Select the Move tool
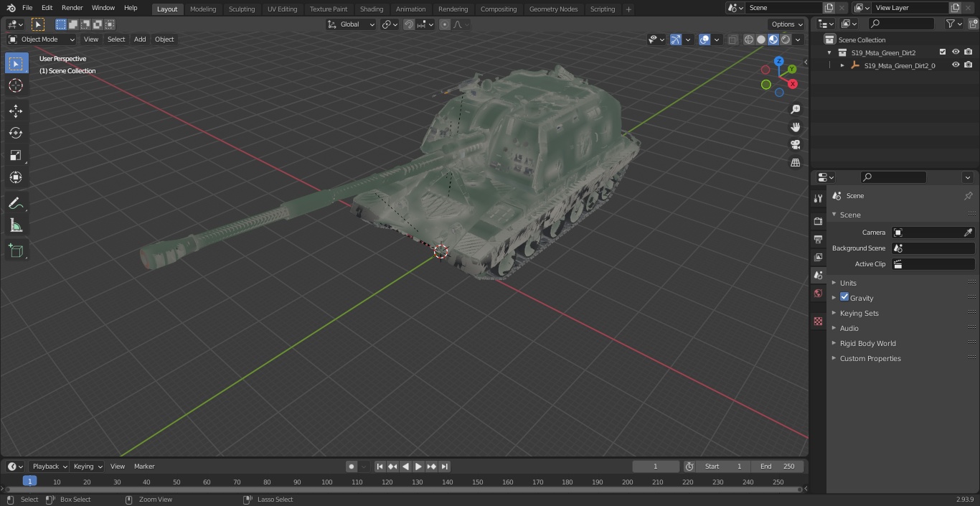The image size is (980, 506). pos(16,111)
